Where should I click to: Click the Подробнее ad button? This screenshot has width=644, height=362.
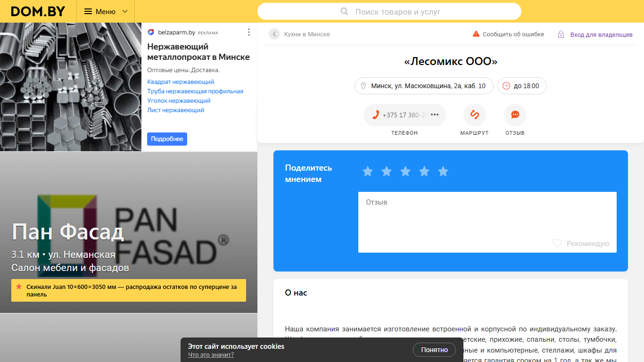pos(167,139)
